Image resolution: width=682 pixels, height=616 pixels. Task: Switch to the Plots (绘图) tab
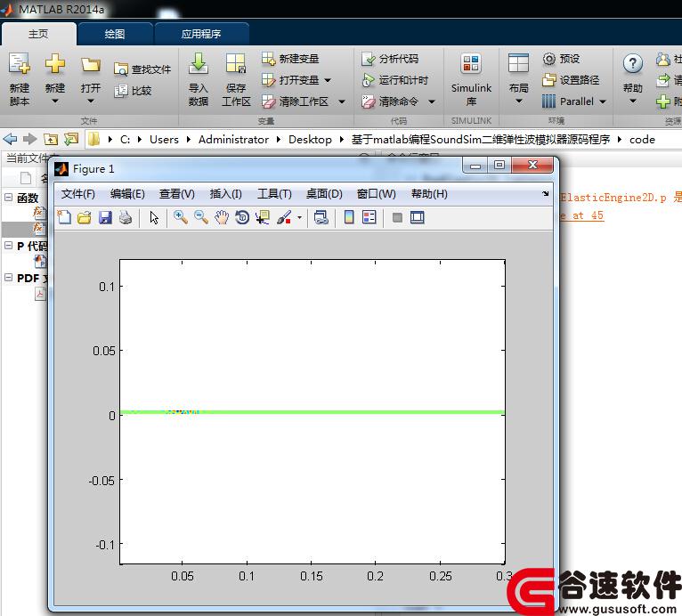[115, 34]
